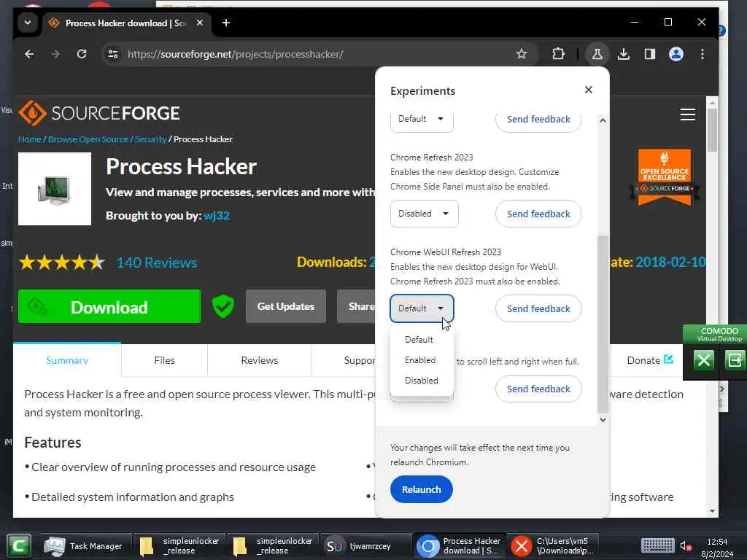Image resolution: width=747 pixels, height=560 pixels.
Task: Open a new tab with plus icon
Action: pyautogui.click(x=226, y=23)
